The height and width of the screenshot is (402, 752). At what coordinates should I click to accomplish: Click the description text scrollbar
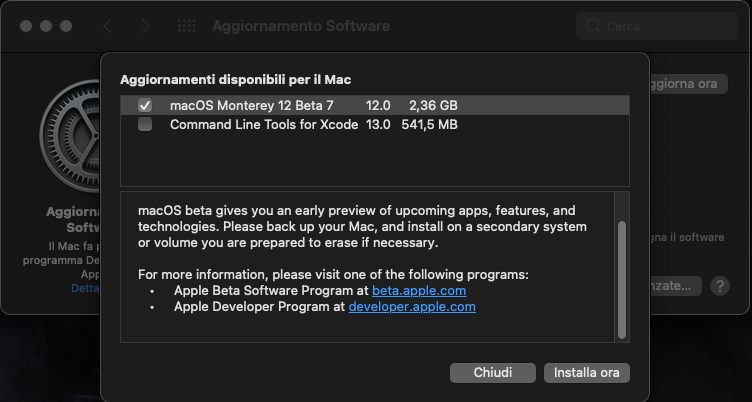(622, 280)
